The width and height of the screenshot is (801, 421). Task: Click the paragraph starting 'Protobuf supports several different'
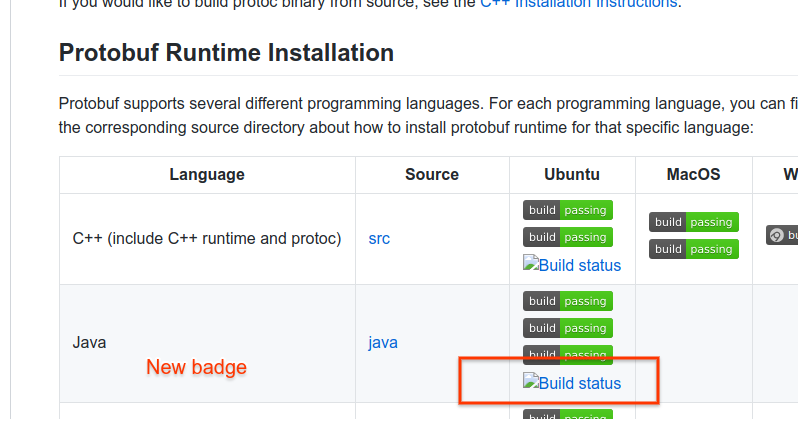[428, 115]
